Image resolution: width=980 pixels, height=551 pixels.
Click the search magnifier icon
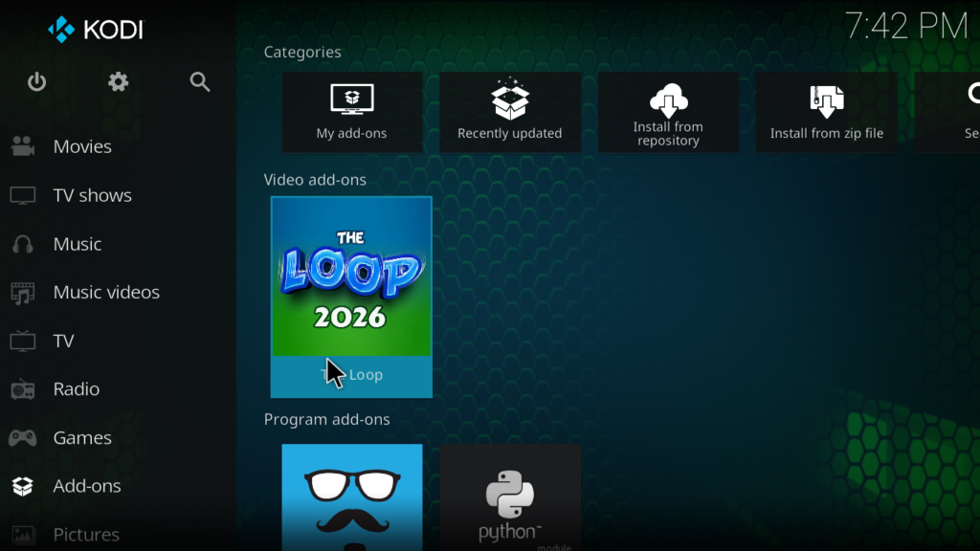click(200, 82)
